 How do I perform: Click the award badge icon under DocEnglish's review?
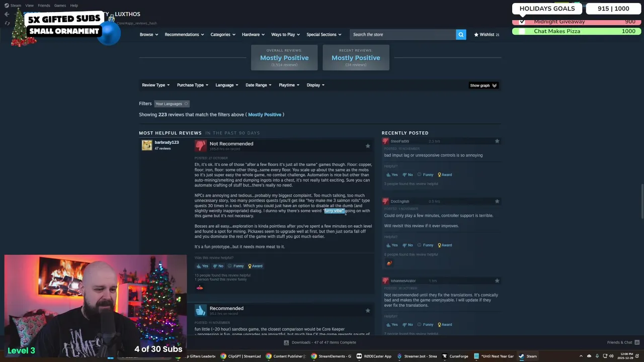point(389,263)
